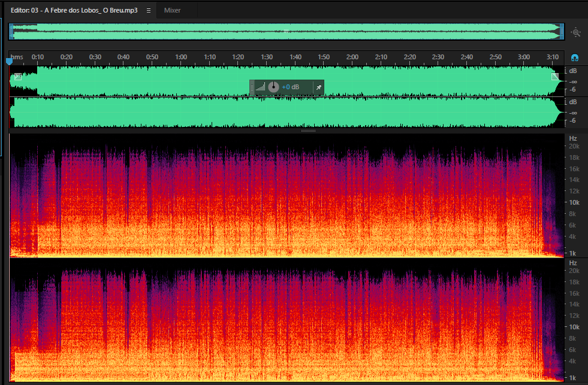Click the 1:30 mark on time ruler
This screenshot has width=588, height=385.
point(267,57)
